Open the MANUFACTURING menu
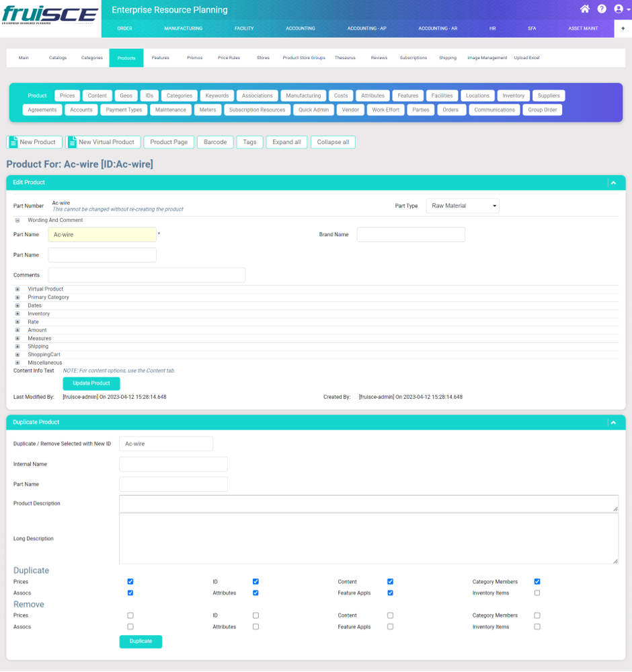632x672 pixels. coord(184,28)
